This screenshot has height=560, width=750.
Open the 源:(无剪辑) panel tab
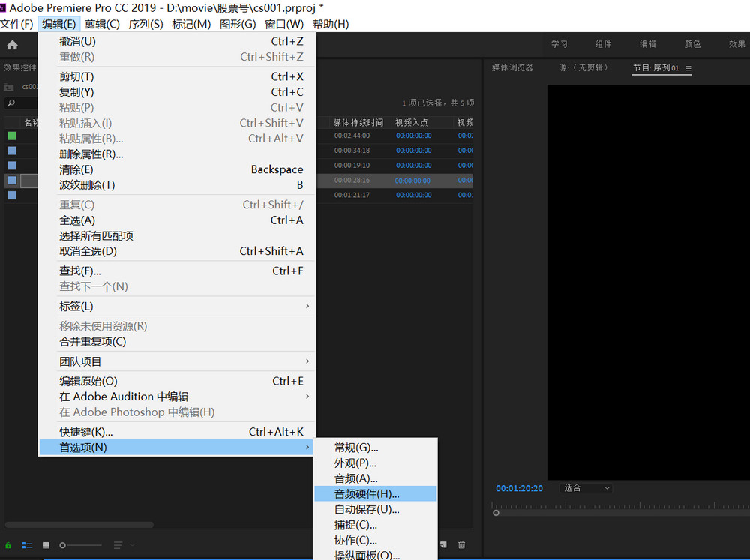tap(583, 68)
